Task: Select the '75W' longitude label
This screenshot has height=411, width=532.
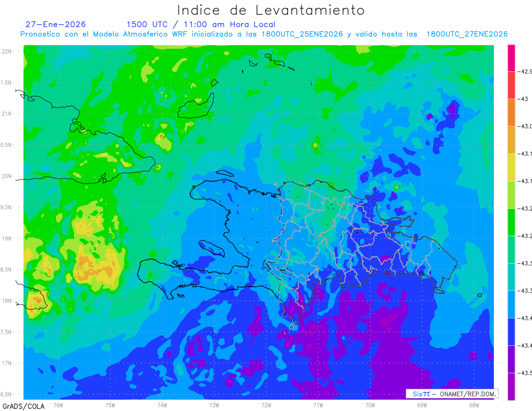Action: point(110,405)
